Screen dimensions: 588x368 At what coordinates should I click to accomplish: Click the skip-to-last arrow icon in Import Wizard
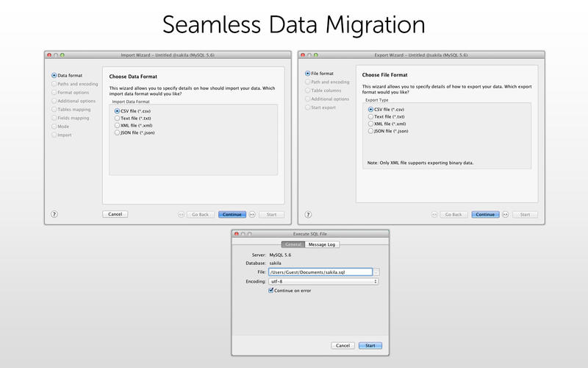point(252,214)
